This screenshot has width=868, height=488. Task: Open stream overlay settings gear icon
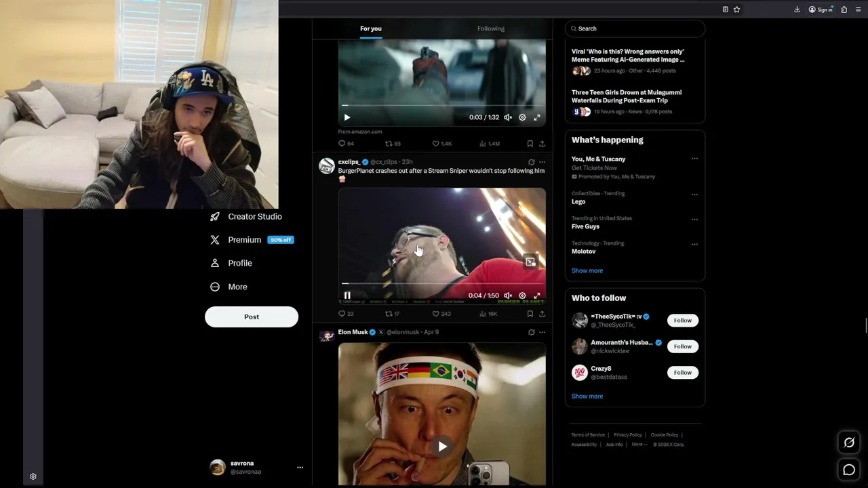click(x=33, y=476)
